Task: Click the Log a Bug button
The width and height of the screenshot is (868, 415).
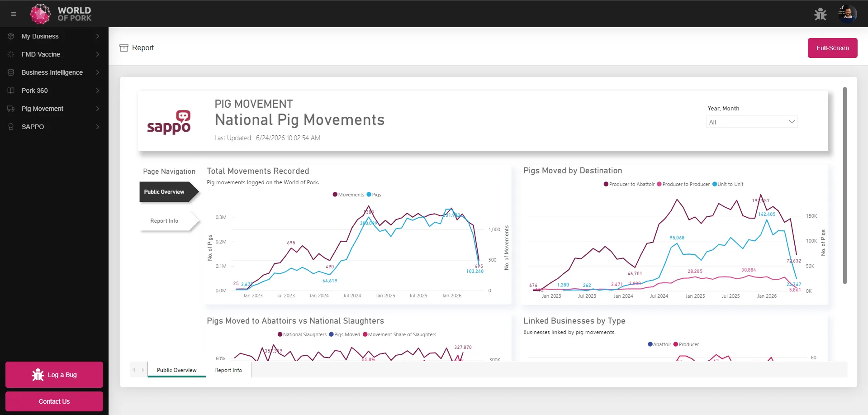Action: pyautogui.click(x=54, y=375)
